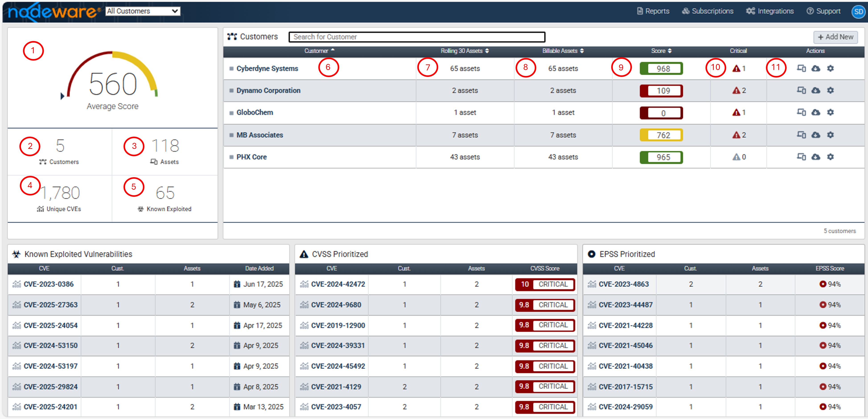The image size is (868, 419).
Task: Open Cyberdyne Systems customer link
Action: [267, 68]
